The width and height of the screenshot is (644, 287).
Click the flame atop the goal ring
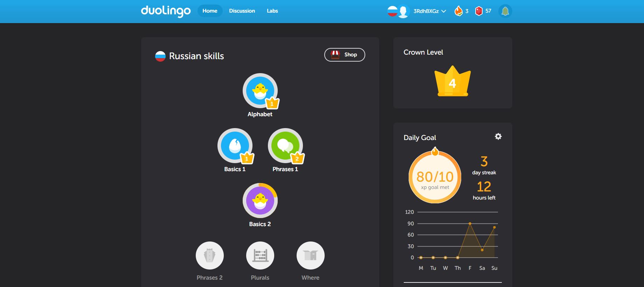435,151
